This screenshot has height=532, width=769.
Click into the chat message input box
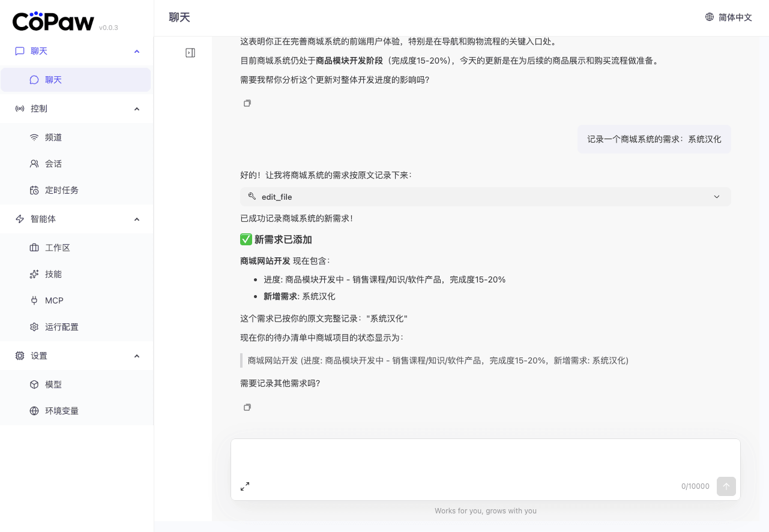[485, 459]
